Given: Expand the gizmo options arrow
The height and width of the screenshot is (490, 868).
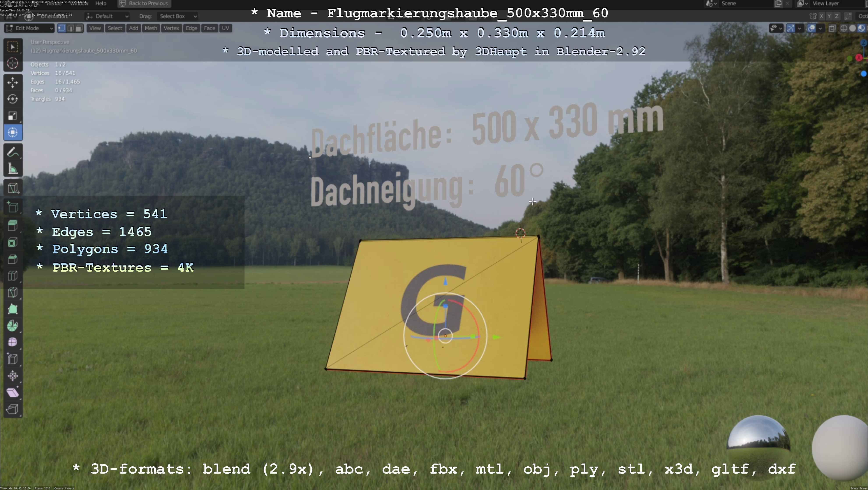Looking at the screenshot, I should coord(799,28).
